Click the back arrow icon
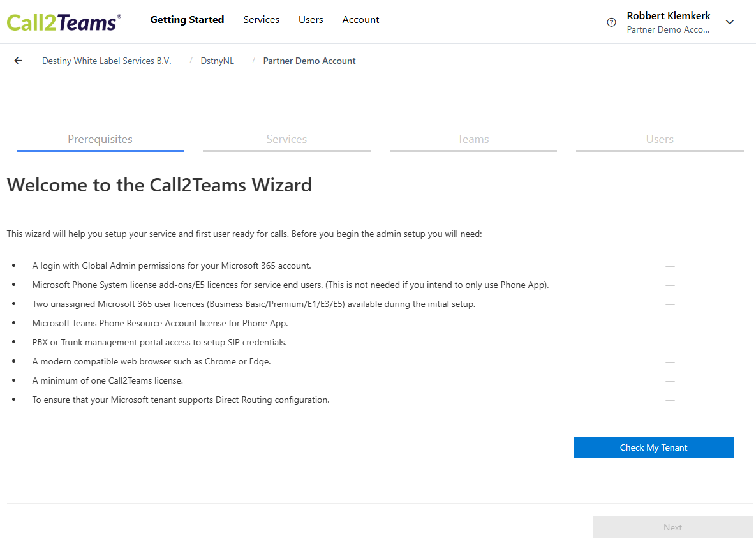 pyautogui.click(x=19, y=61)
